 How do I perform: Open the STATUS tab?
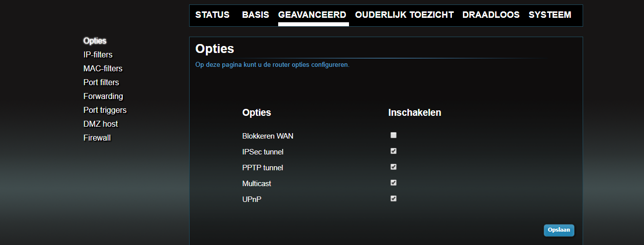[x=212, y=15]
